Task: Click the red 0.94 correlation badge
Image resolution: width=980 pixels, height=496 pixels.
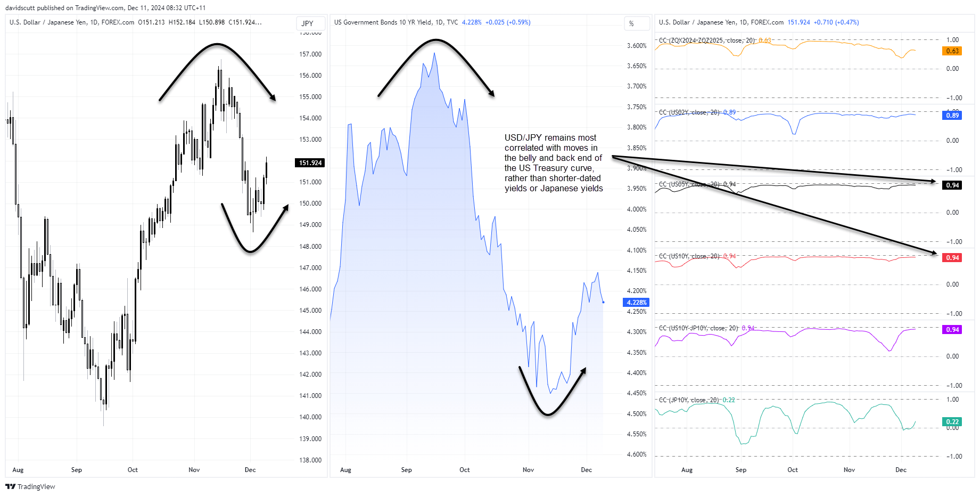Action: coord(952,258)
